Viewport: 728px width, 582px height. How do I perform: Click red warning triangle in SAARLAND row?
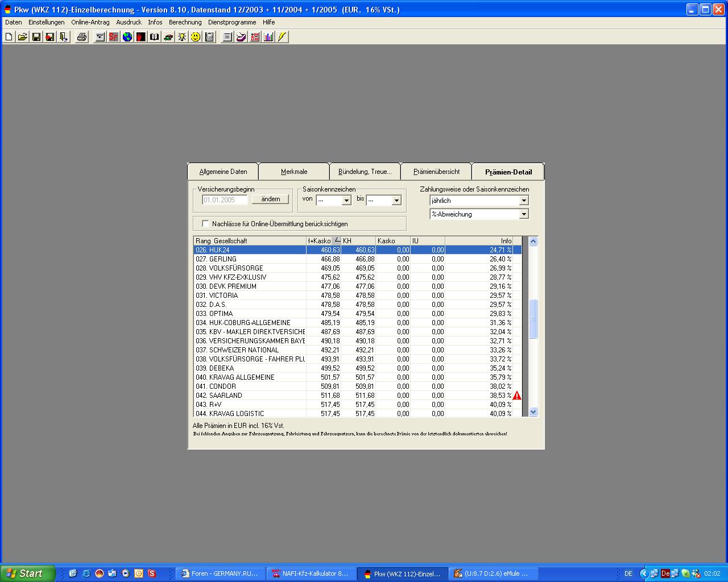pyautogui.click(x=517, y=396)
